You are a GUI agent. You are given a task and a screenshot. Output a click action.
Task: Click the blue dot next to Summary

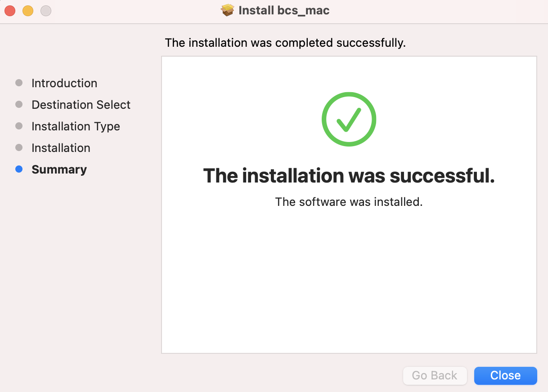click(x=19, y=169)
